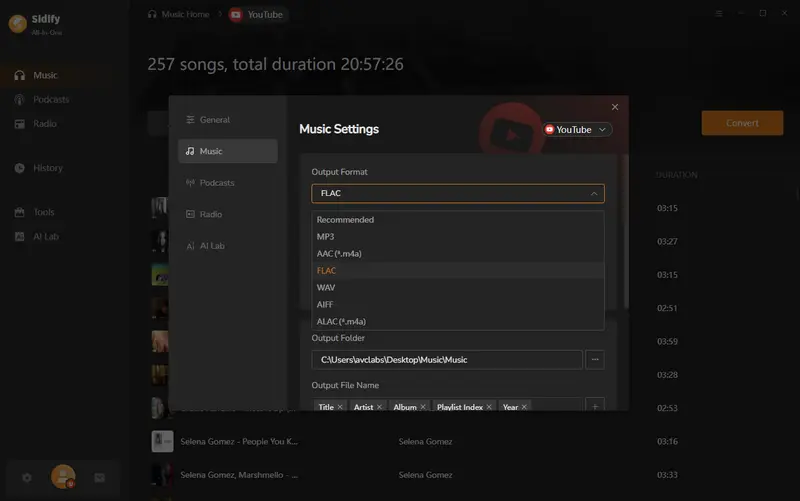Screen dimensions: 800x501
Task: Open the General settings tab
Action: (214, 120)
